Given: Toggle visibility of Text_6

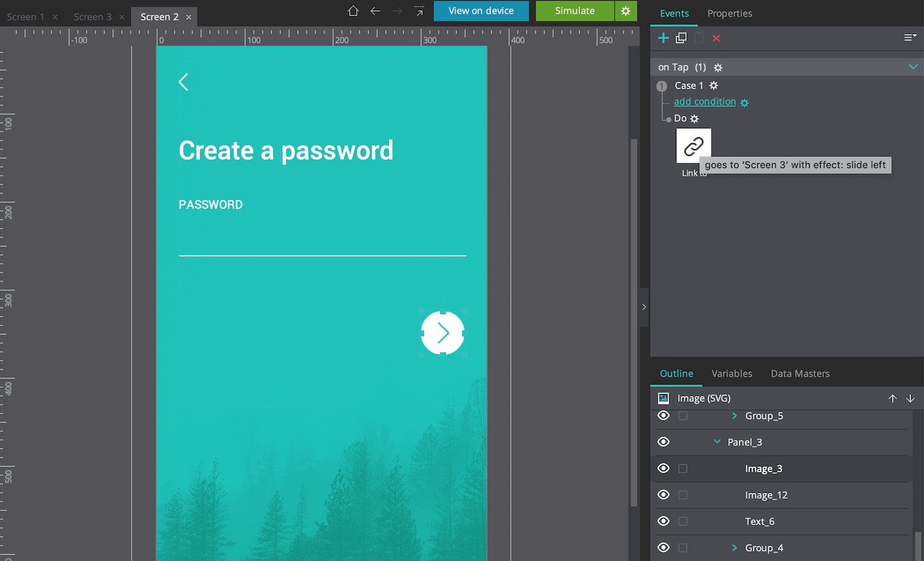Looking at the screenshot, I should (x=663, y=521).
